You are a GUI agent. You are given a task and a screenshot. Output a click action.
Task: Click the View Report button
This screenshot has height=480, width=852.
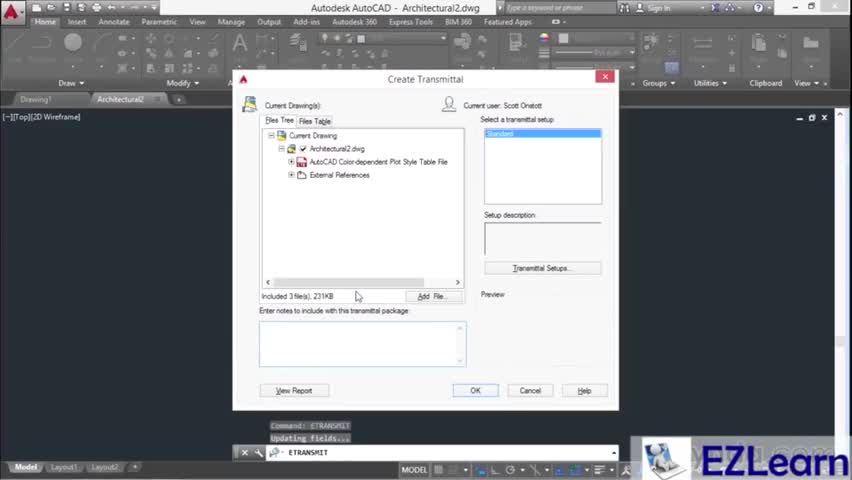(x=294, y=390)
